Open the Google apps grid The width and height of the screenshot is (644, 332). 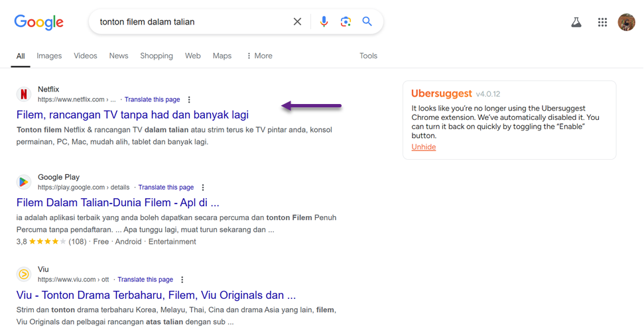click(x=602, y=22)
